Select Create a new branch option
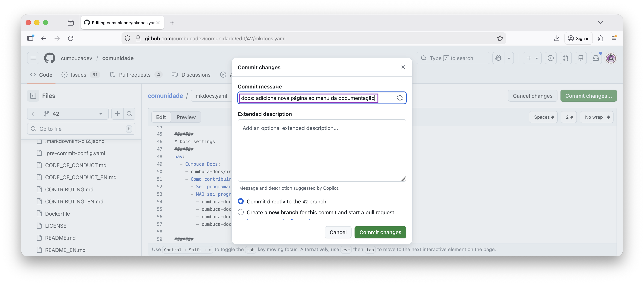The width and height of the screenshot is (644, 284). [x=241, y=212]
